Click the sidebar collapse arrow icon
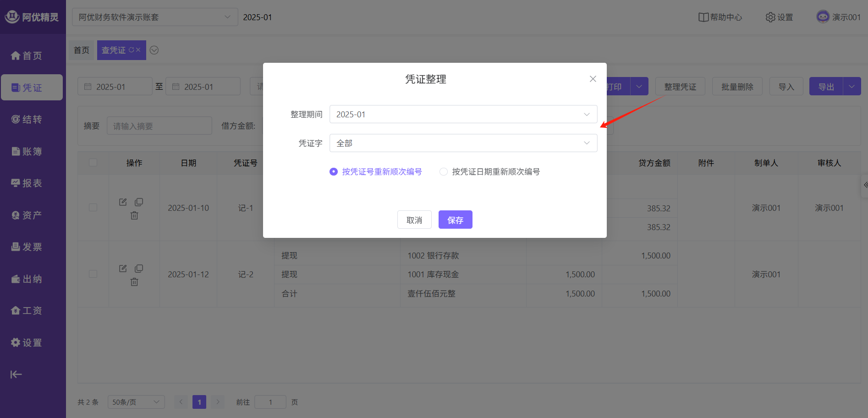Screen dimensions: 868x418 click(x=16, y=374)
